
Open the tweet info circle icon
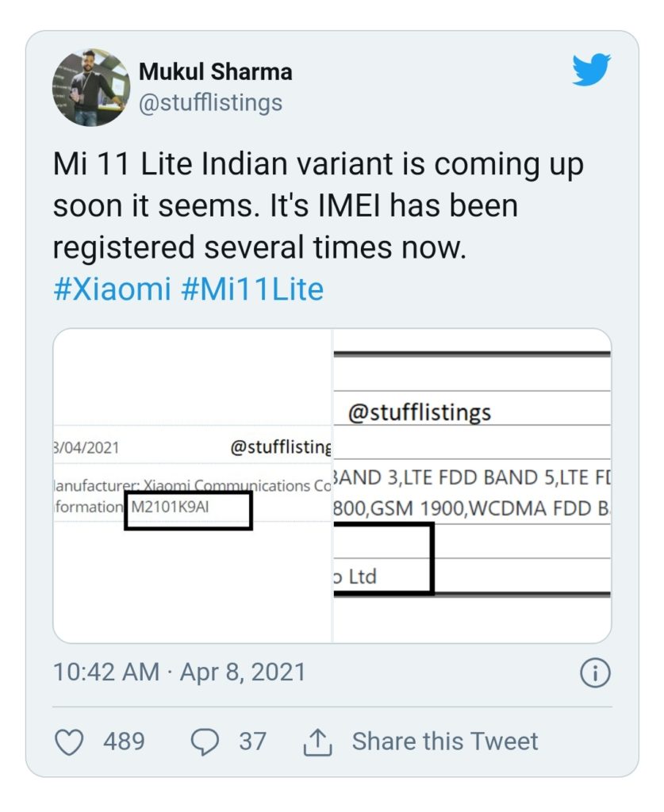click(x=595, y=673)
